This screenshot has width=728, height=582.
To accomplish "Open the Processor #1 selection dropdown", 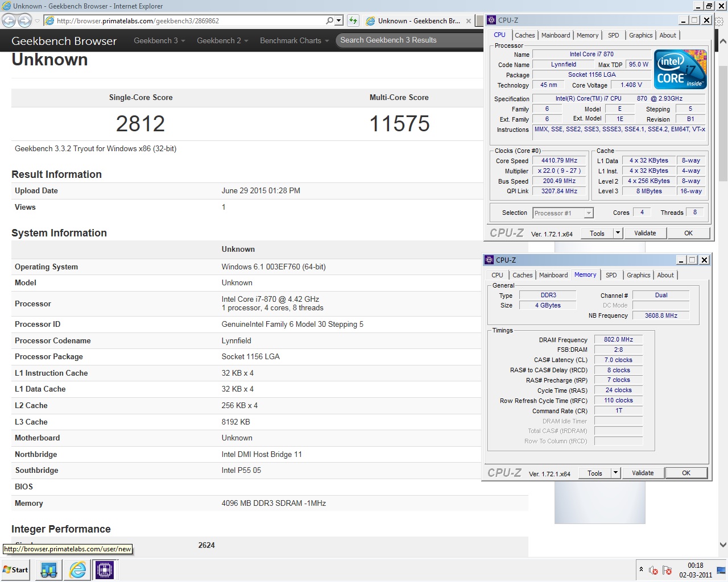I will click(x=563, y=213).
